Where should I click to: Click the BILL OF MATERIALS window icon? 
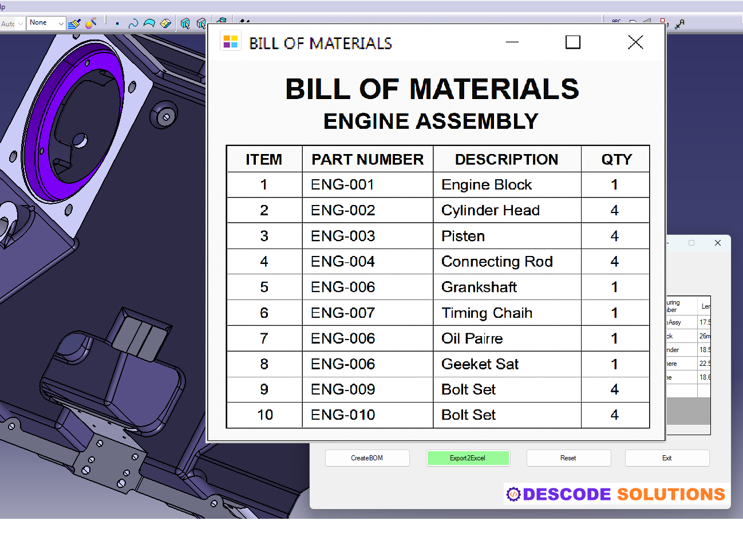[x=231, y=41]
